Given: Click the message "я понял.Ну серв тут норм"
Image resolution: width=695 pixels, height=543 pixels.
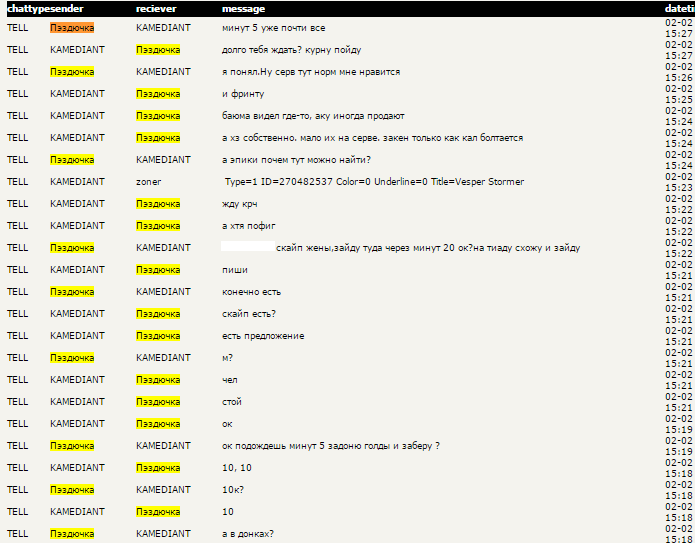Looking at the screenshot, I should pos(311,72).
